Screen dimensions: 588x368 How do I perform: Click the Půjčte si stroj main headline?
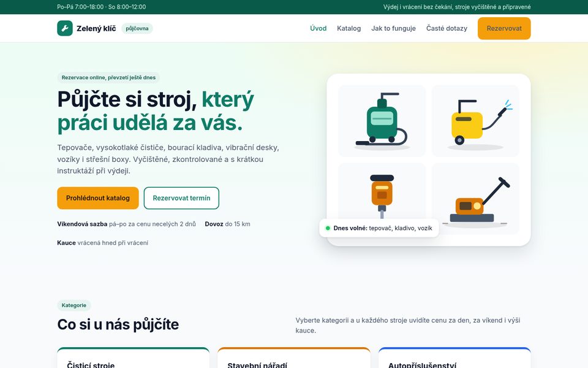tap(156, 111)
